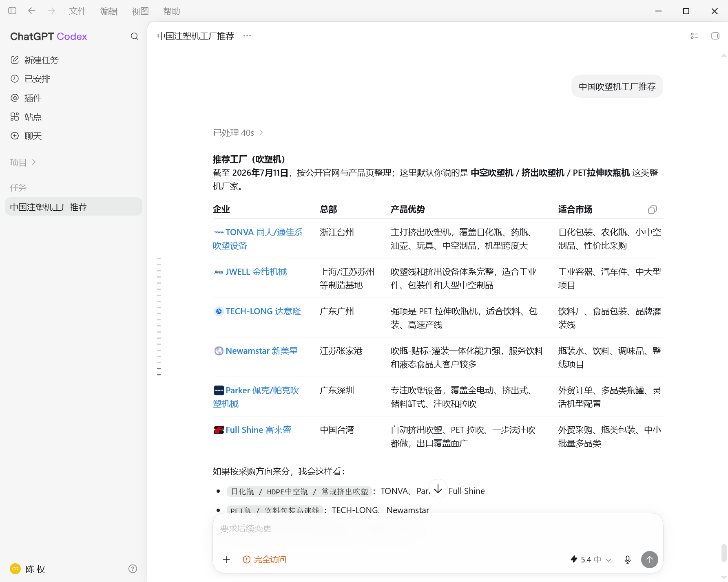The height and width of the screenshot is (582, 728).
Task: Click the vertical scrollbar thumb
Action: coord(724,553)
